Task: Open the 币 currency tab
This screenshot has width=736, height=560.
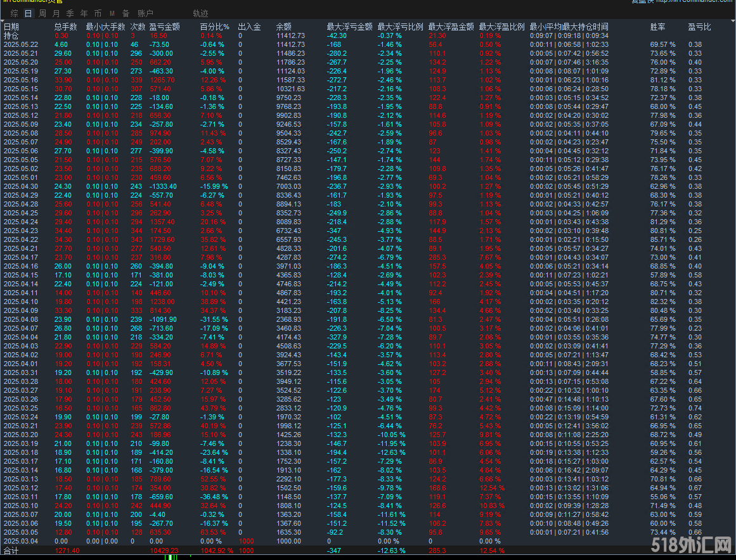Action: coord(98,13)
